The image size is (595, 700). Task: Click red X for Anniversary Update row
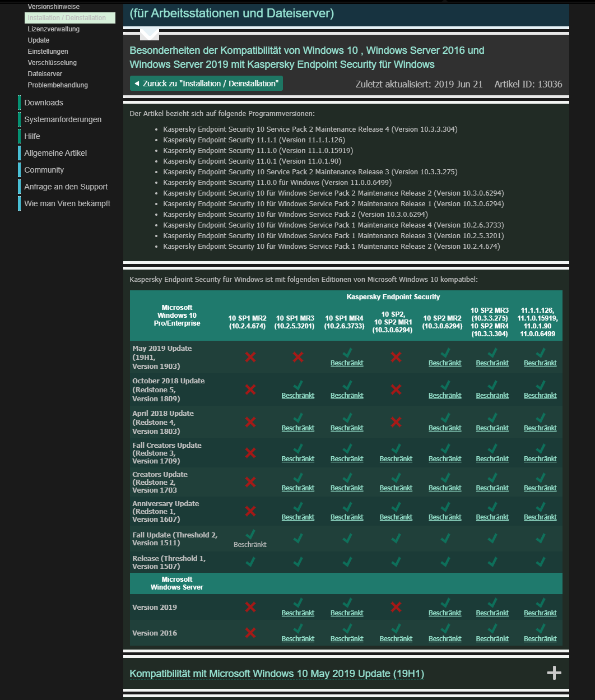click(x=250, y=511)
